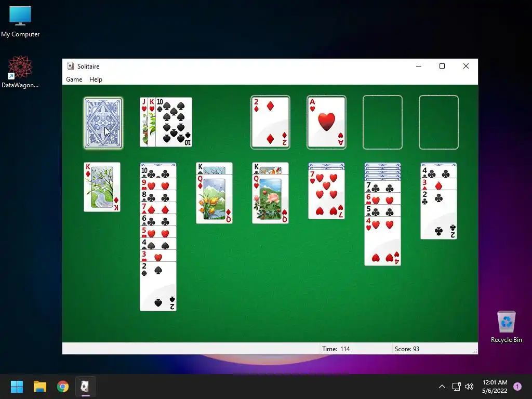Launch Google Chrome from the taskbar
This screenshot has width=532, height=399.
point(63,387)
